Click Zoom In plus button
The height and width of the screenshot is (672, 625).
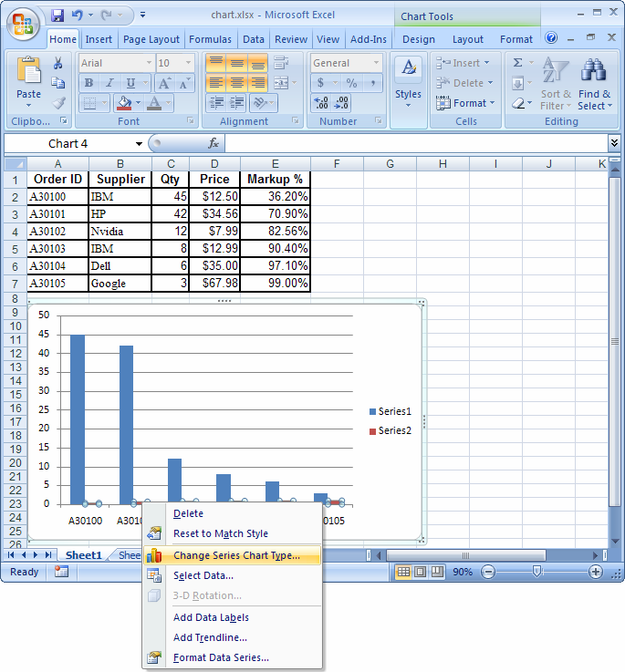(x=596, y=572)
